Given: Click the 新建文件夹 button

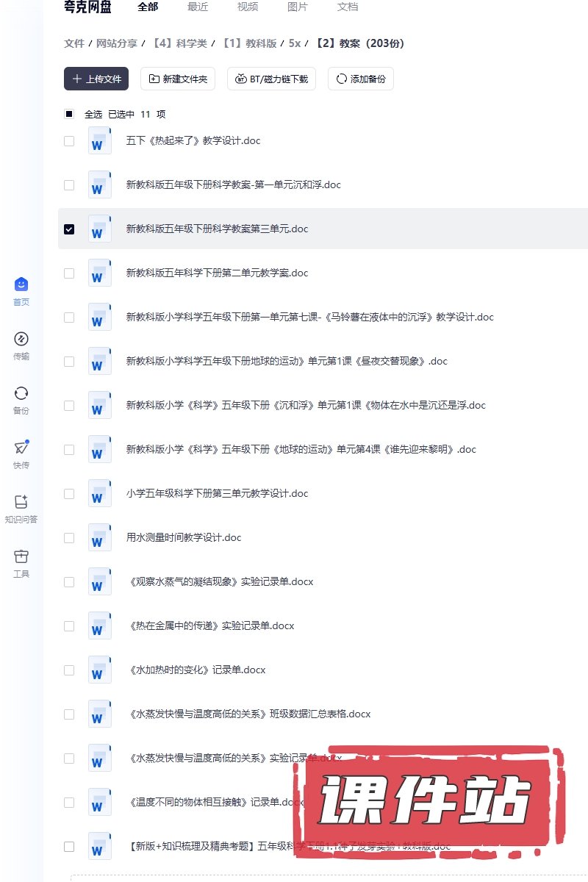Looking at the screenshot, I should coord(178,79).
